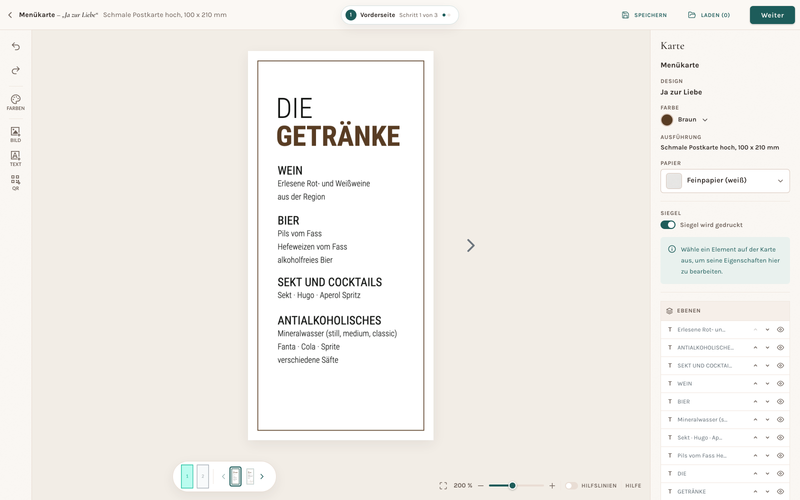Open the Feinpapier (weiß) paper dropdown
The height and width of the screenshot is (500, 800).
(x=725, y=181)
